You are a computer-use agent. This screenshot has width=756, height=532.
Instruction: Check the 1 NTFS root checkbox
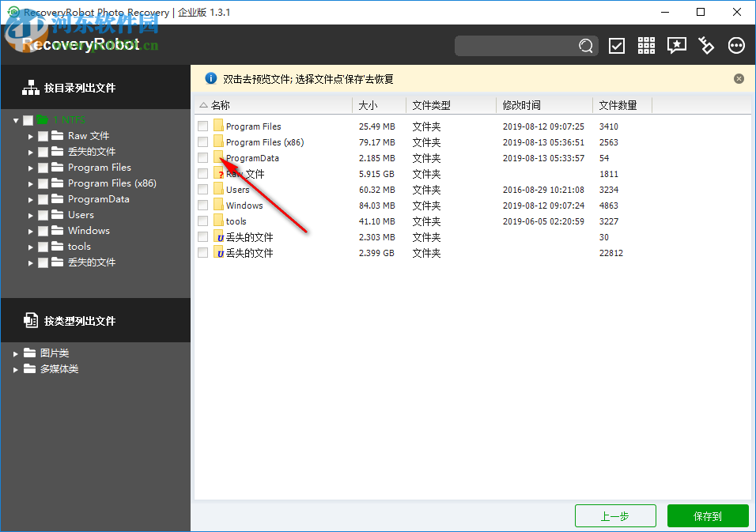pyautogui.click(x=29, y=119)
